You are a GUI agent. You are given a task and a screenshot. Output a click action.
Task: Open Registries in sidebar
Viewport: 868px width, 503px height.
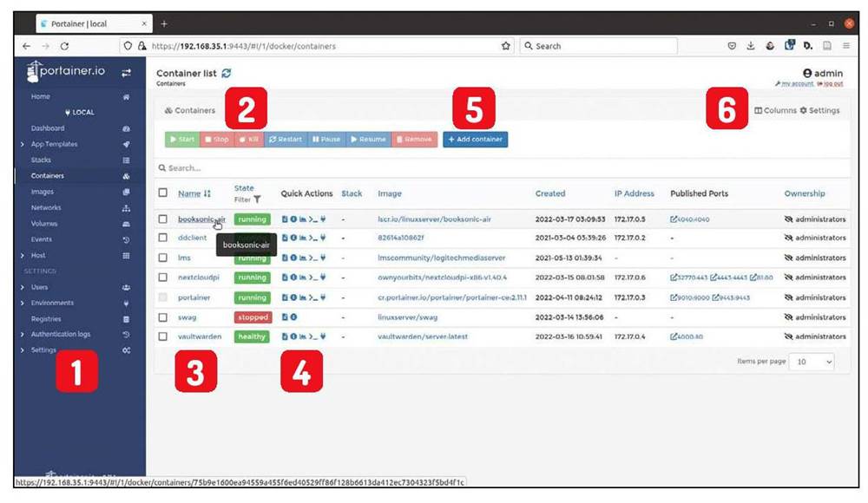pyautogui.click(x=46, y=319)
